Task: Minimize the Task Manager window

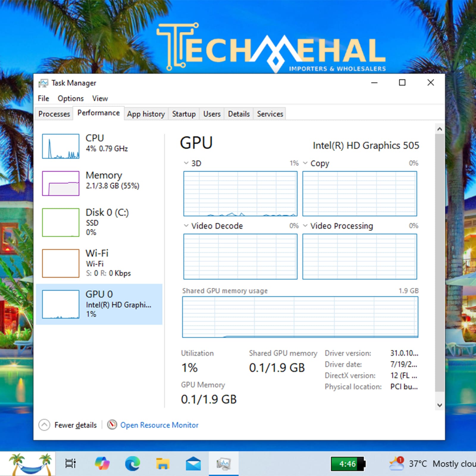Action: point(374,83)
